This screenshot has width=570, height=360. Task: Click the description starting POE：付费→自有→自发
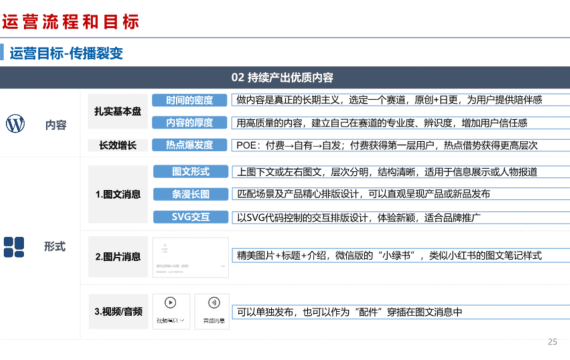click(401, 145)
